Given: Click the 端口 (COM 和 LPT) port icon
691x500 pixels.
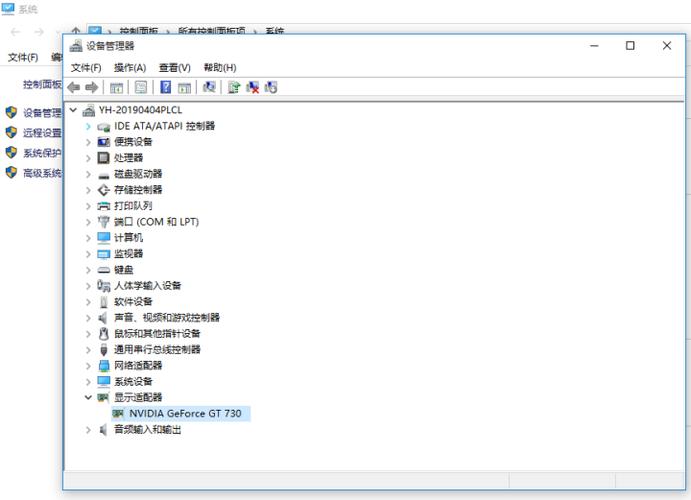Looking at the screenshot, I should point(104,222).
